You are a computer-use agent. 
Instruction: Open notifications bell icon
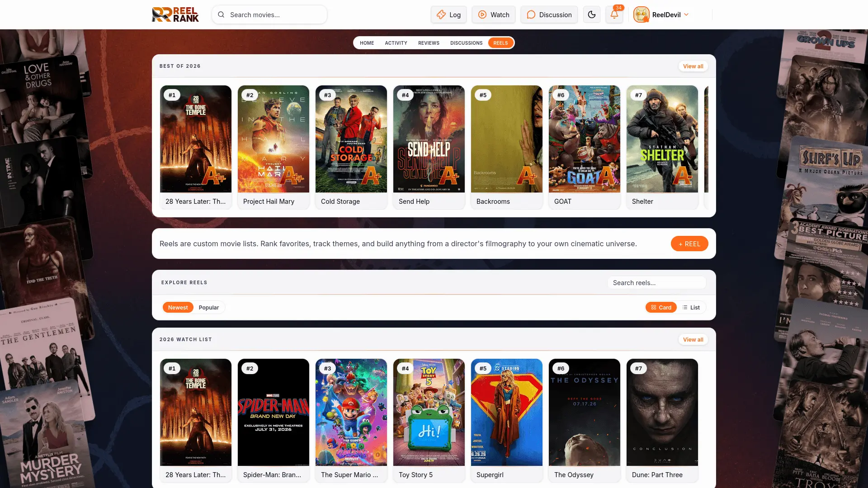[x=614, y=14]
